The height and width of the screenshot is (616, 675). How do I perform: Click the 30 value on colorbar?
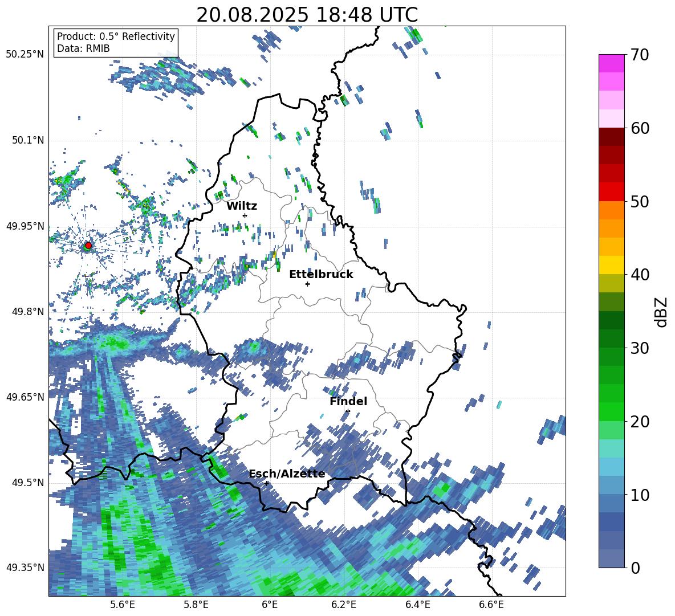click(640, 348)
